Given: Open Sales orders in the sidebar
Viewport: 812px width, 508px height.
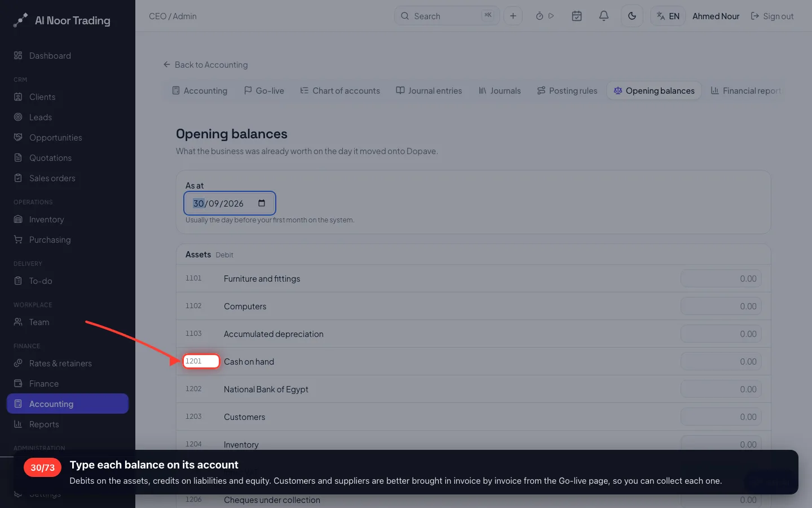Looking at the screenshot, I should pos(68,178).
